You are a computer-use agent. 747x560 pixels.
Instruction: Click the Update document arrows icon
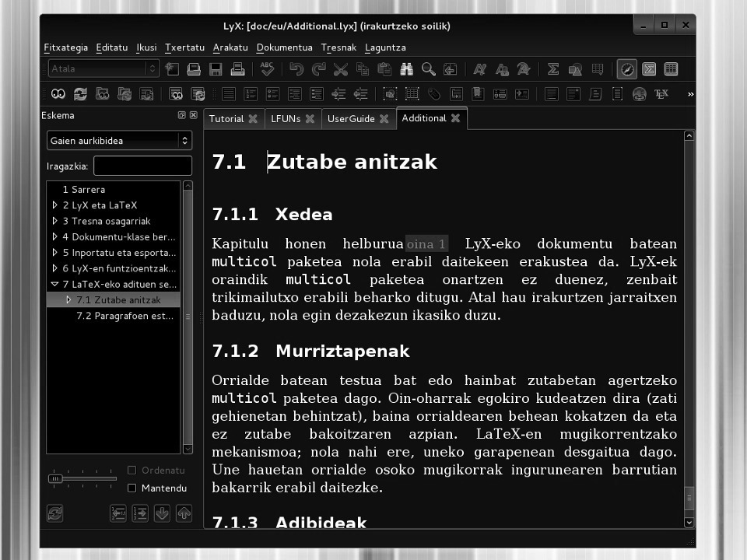[80, 94]
